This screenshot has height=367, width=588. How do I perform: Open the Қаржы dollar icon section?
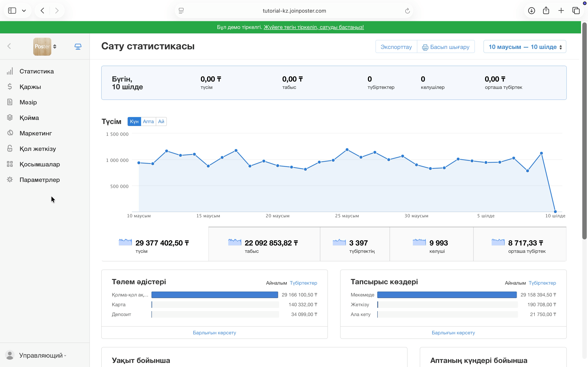pos(10,87)
